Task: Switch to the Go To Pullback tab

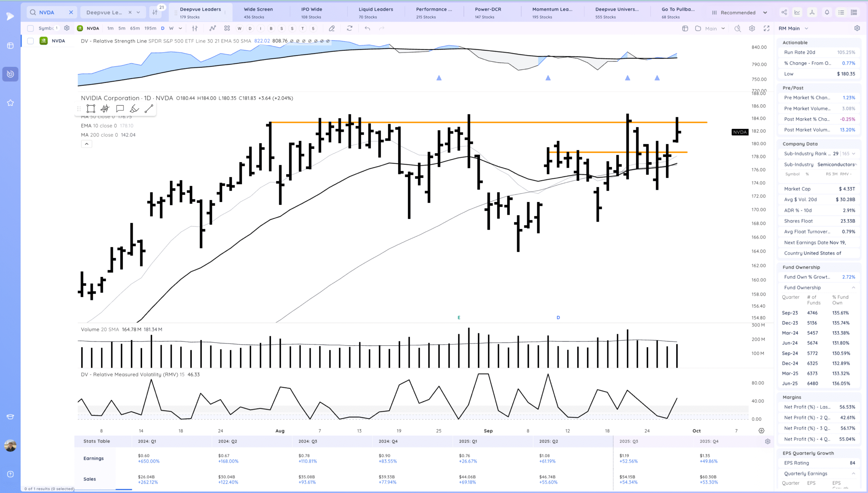Action: (x=678, y=13)
